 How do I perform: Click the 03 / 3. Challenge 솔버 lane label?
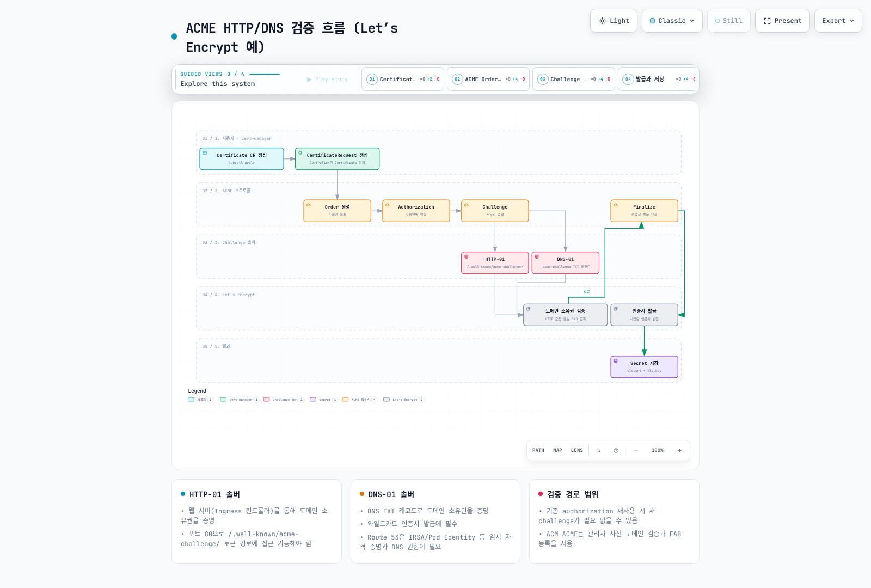coord(229,242)
